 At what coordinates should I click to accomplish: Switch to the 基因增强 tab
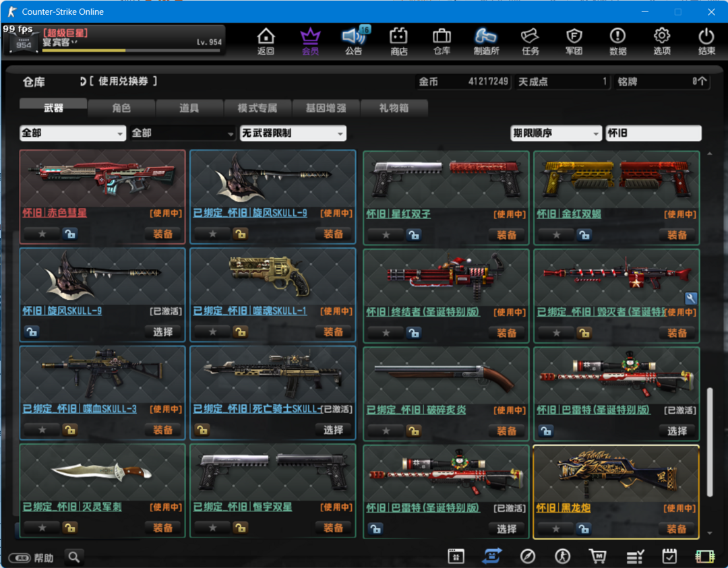(326, 108)
